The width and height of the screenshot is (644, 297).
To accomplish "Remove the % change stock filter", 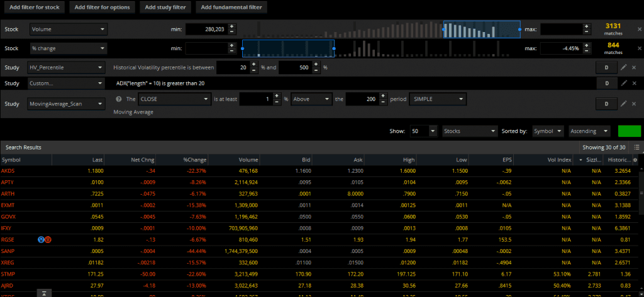I will (639, 48).
